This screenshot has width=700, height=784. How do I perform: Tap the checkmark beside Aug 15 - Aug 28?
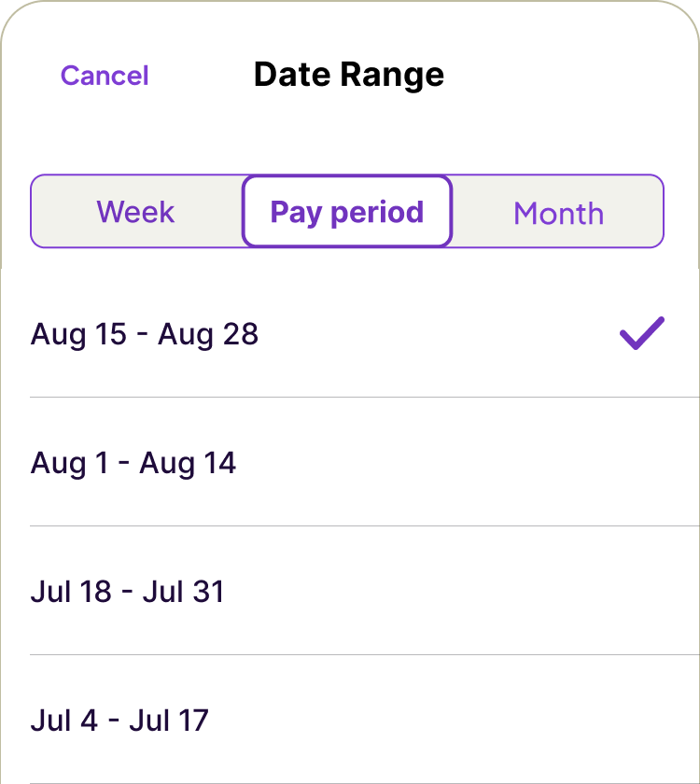[x=642, y=333]
